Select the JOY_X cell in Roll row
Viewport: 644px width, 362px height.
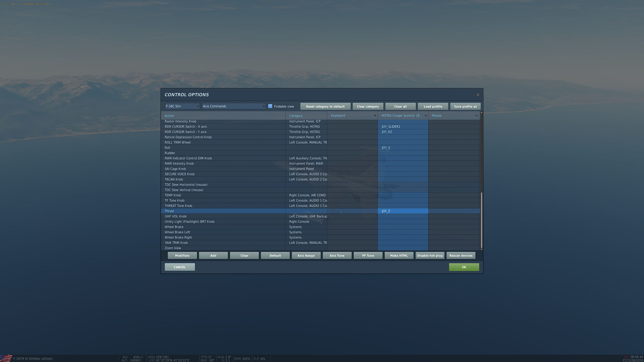point(403,148)
